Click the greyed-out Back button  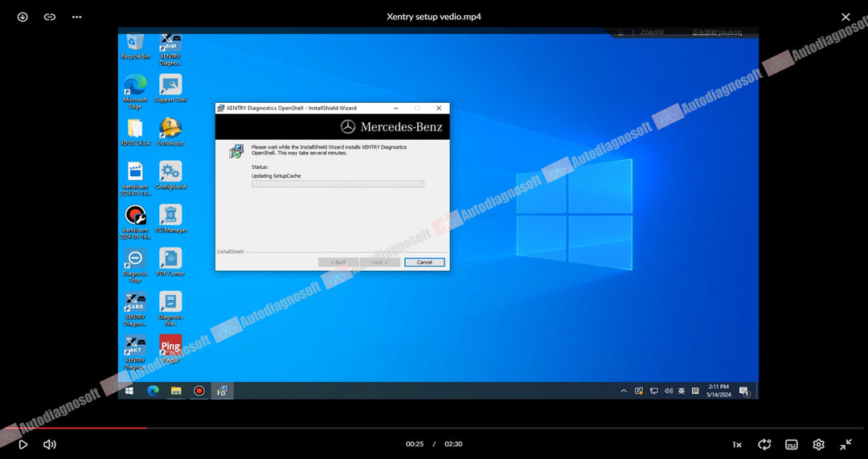pyautogui.click(x=338, y=262)
